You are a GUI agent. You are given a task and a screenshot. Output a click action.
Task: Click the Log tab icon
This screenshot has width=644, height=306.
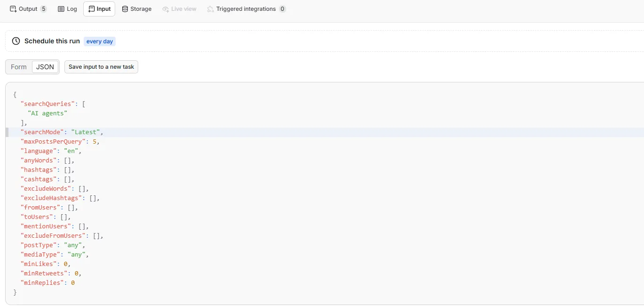[61, 9]
